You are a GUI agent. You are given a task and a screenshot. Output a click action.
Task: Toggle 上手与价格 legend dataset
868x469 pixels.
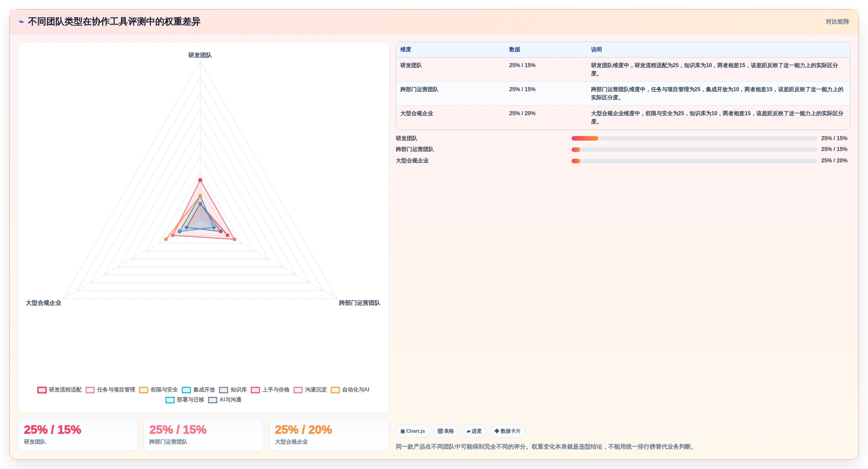click(x=270, y=390)
